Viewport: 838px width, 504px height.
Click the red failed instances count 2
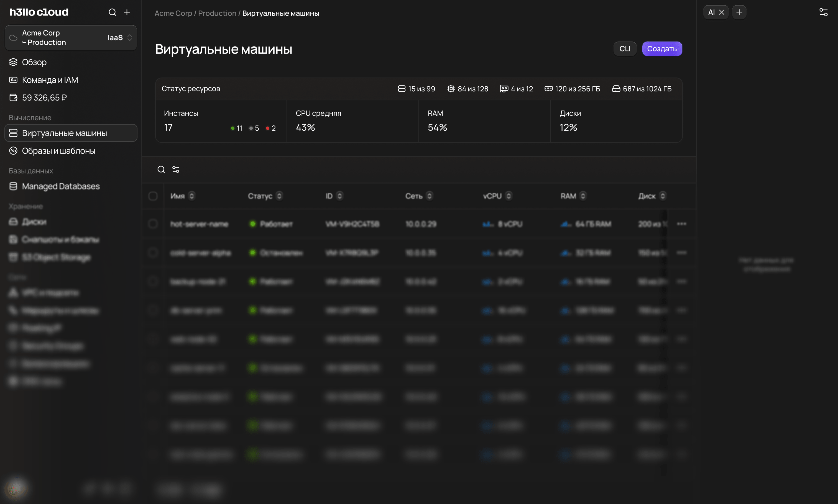click(x=271, y=128)
